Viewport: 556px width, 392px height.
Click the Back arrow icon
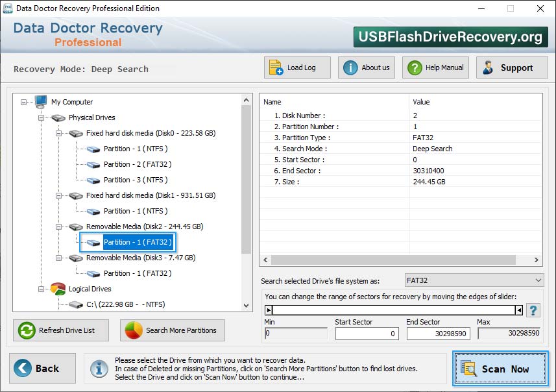tap(23, 368)
